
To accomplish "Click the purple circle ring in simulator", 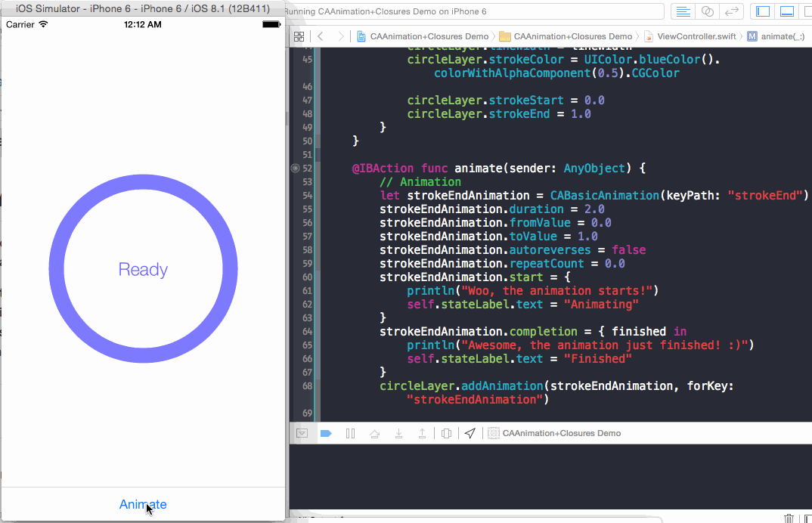I will click(x=57, y=269).
